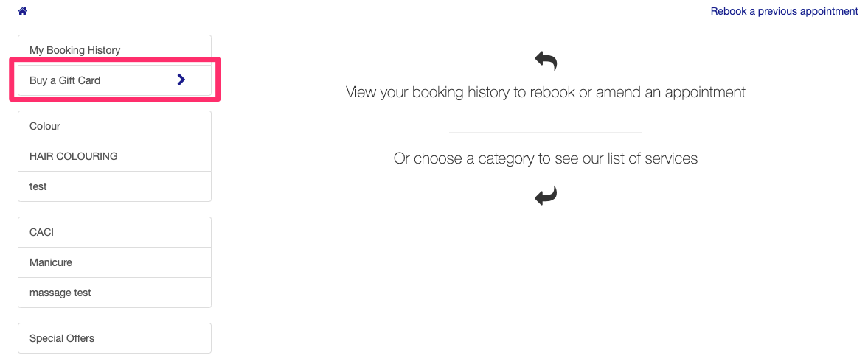The width and height of the screenshot is (868, 364).
Task: Go to the home page icon
Action: click(x=23, y=11)
